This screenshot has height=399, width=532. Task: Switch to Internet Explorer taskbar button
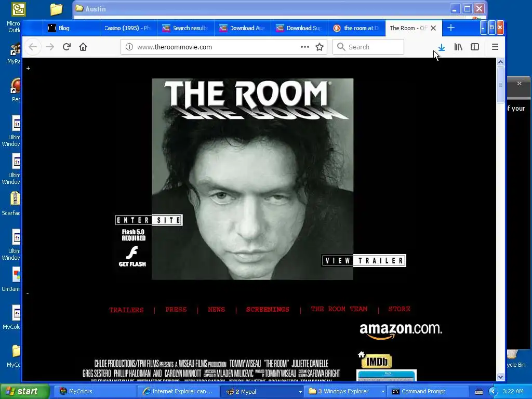tap(179, 391)
